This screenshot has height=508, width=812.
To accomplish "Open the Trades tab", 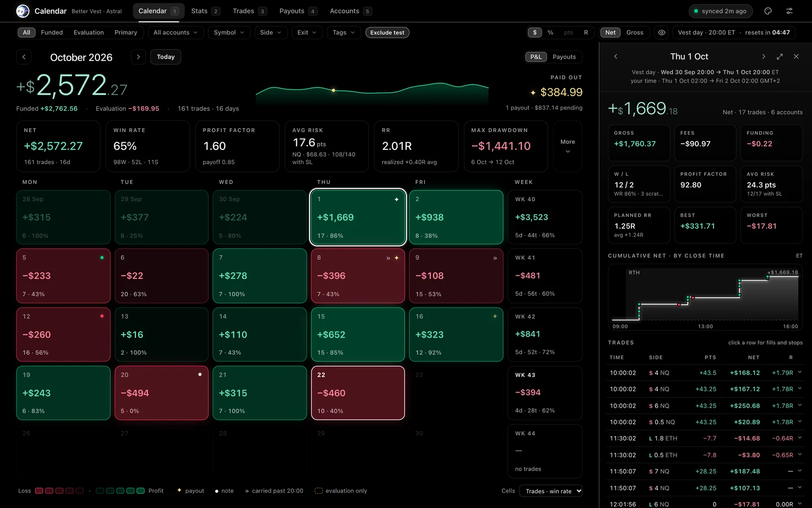I will [x=250, y=11].
